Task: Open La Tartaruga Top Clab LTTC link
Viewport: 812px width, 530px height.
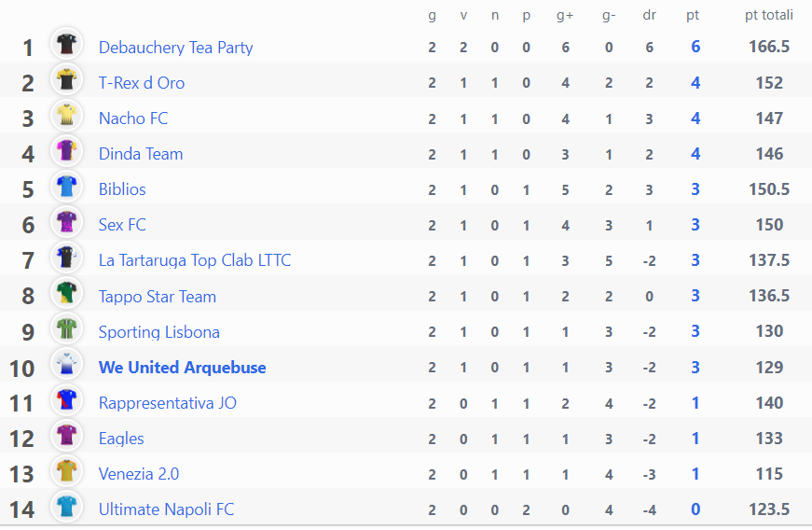Action: 195,260
